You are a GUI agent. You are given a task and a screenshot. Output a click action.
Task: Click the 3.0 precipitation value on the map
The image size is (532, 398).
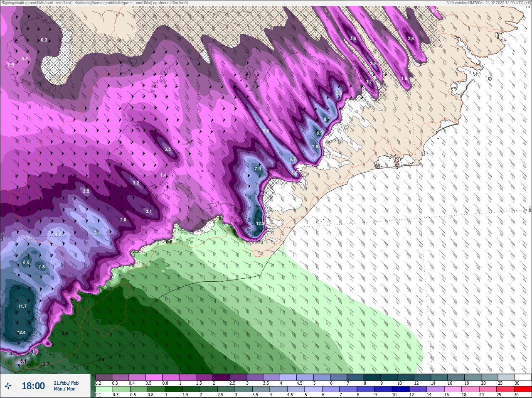coord(123,220)
